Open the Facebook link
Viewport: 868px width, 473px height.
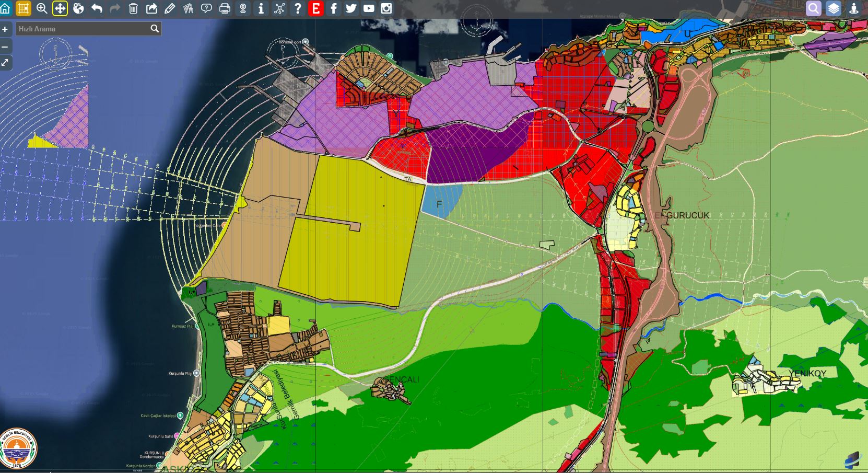coord(334,8)
